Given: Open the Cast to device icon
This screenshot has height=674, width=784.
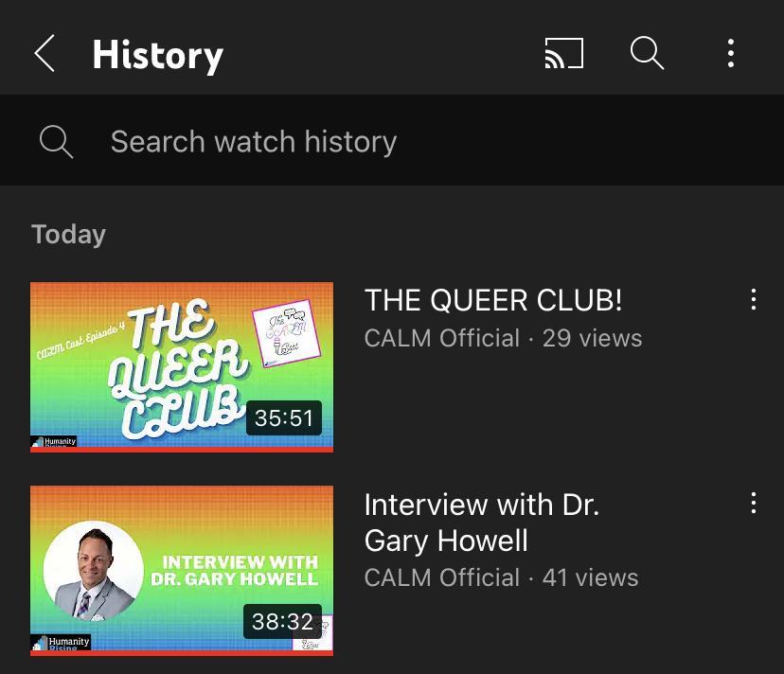Looking at the screenshot, I should tap(564, 53).
